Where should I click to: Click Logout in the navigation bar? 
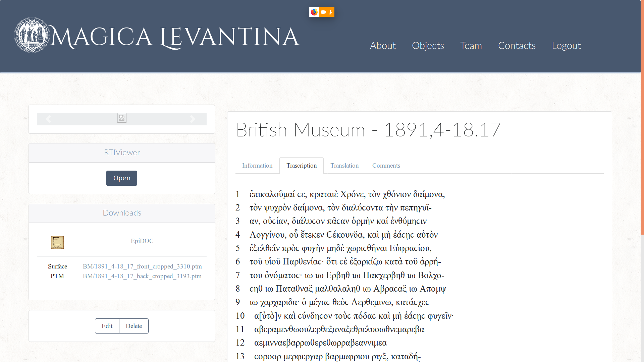[x=566, y=46]
